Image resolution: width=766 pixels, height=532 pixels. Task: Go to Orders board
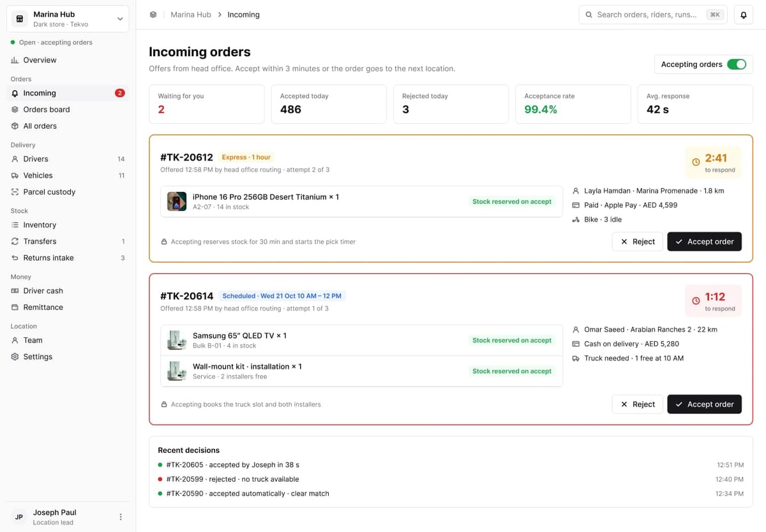tap(68, 110)
